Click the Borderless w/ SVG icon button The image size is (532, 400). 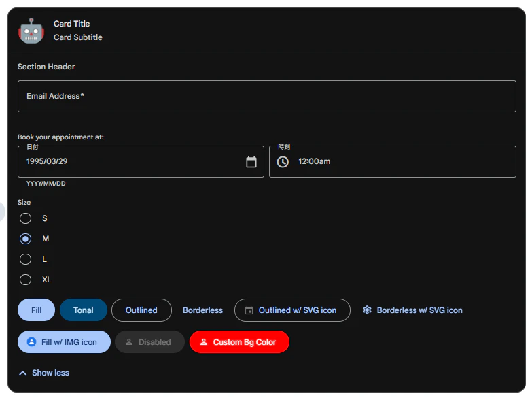(412, 310)
